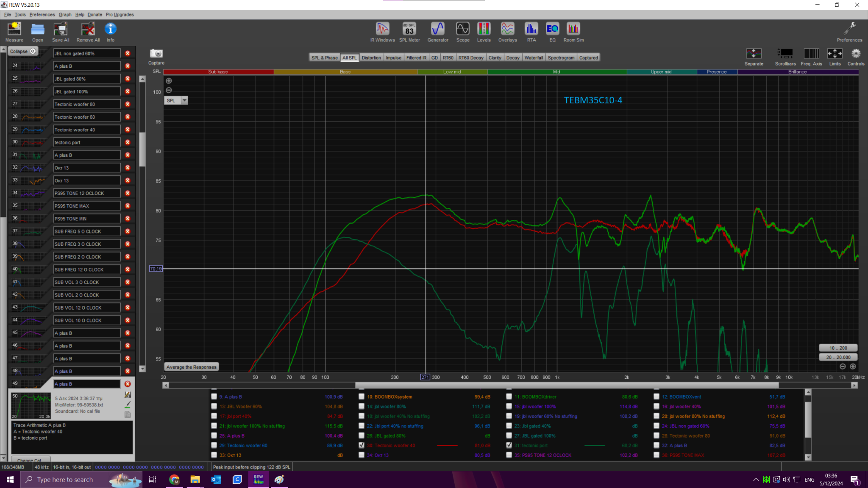Image resolution: width=868 pixels, height=488 pixels.
Task: Open IR Windows tool
Action: click(382, 32)
